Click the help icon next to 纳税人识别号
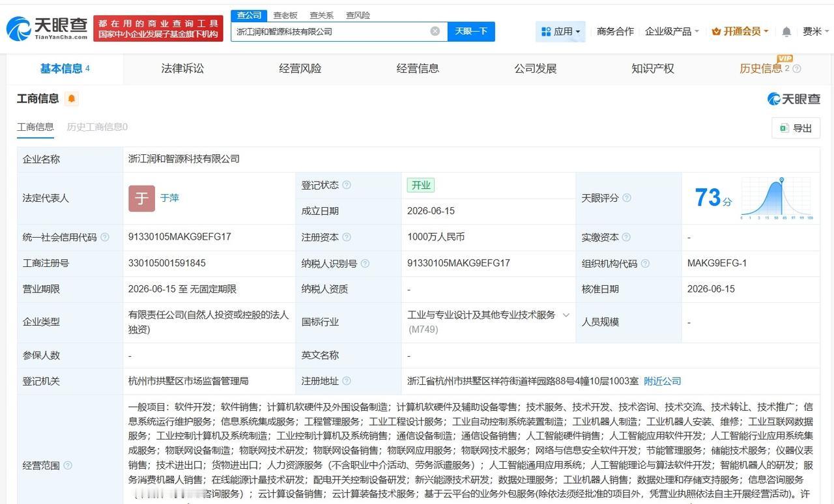 click(365, 263)
